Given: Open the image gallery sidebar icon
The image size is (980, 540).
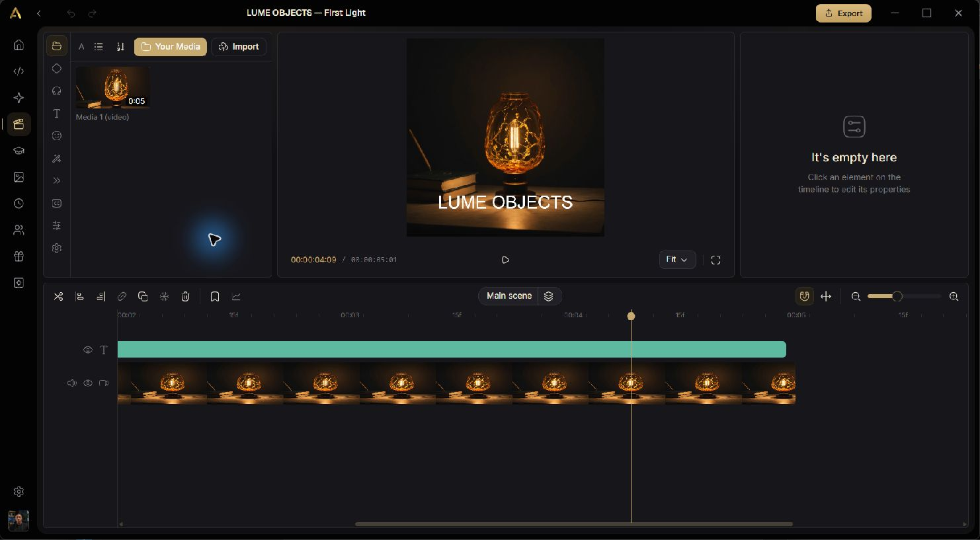Looking at the screenshot, I should coord(19,177).
